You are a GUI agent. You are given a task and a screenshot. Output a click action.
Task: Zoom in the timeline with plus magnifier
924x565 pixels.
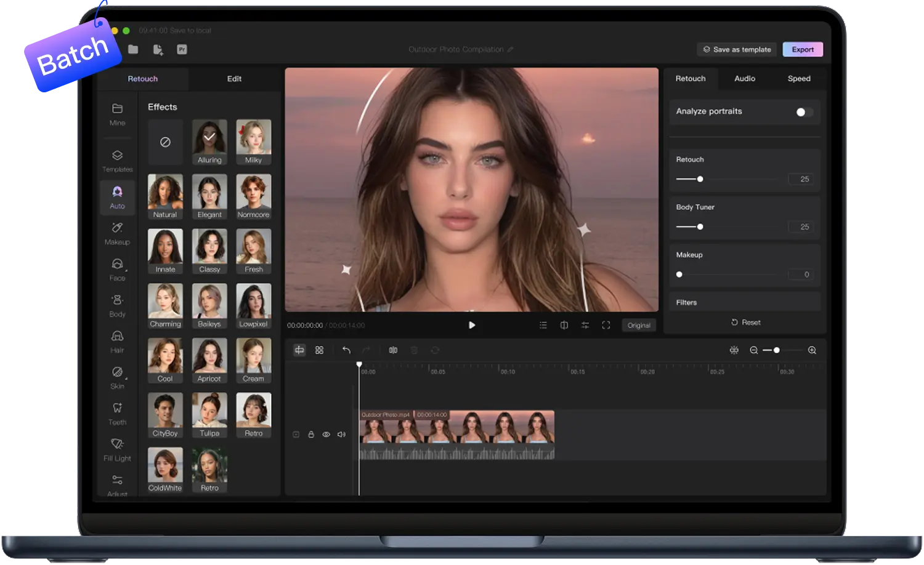(812, 350)
